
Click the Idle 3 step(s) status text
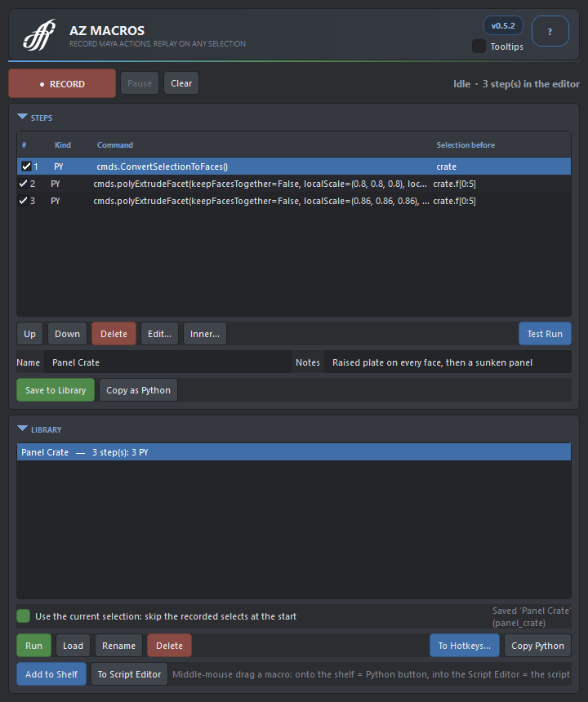(x=516, y=84)
